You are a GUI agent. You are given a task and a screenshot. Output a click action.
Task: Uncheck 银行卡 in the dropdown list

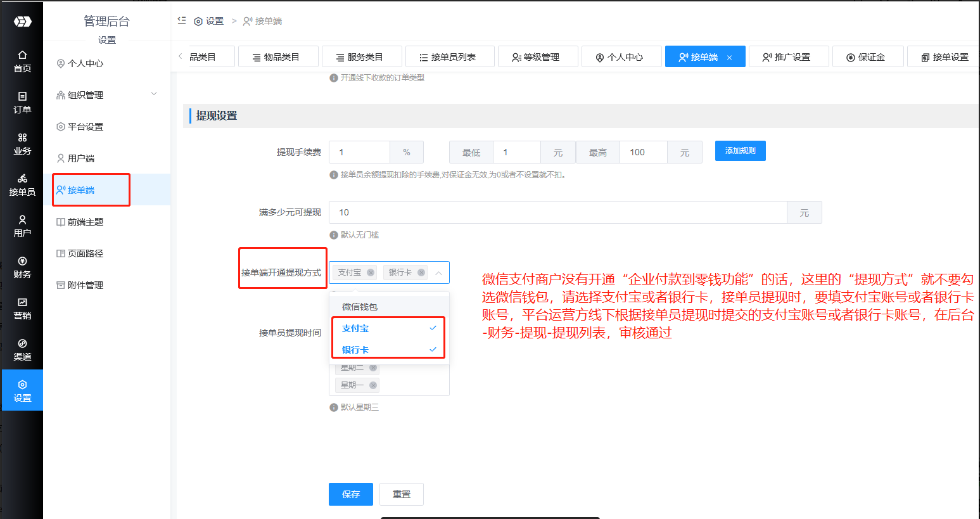(x=389, y=349)
